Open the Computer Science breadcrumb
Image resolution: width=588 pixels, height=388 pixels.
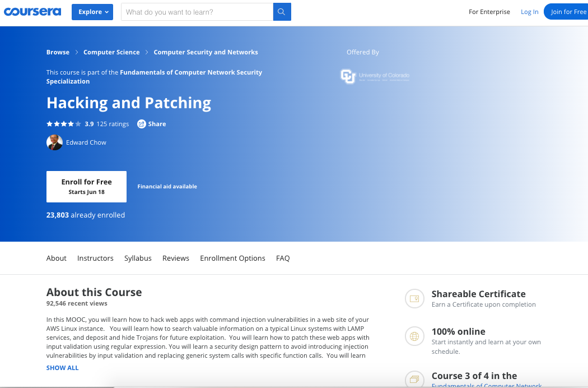(111, 52)
